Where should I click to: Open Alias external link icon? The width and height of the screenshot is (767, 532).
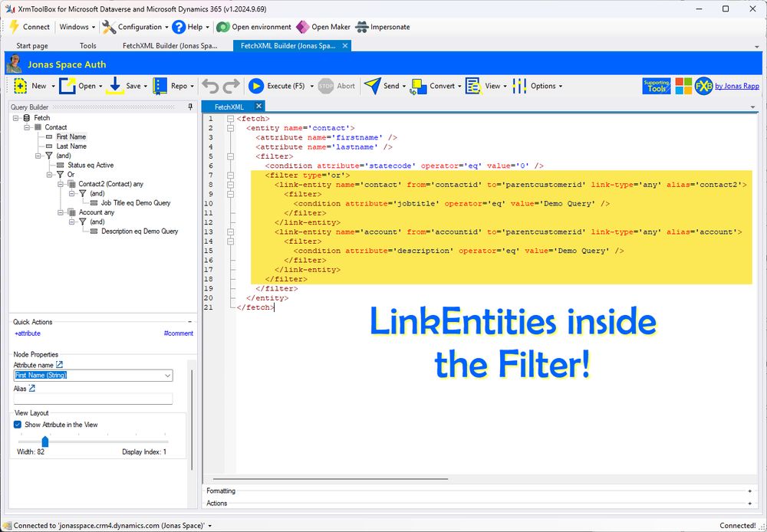(31, 388)
